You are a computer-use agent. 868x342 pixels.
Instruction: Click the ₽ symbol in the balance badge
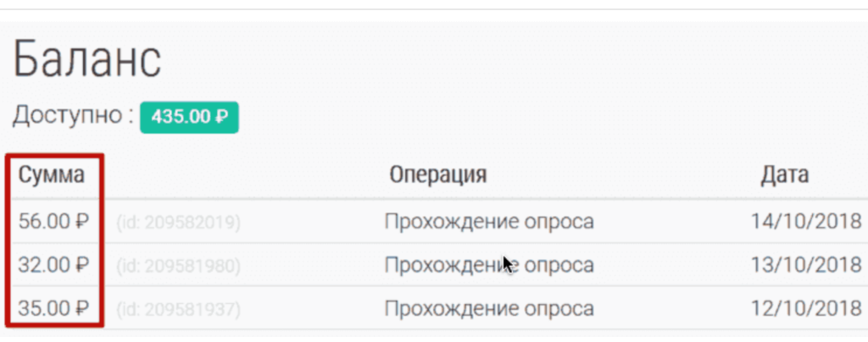222,117
